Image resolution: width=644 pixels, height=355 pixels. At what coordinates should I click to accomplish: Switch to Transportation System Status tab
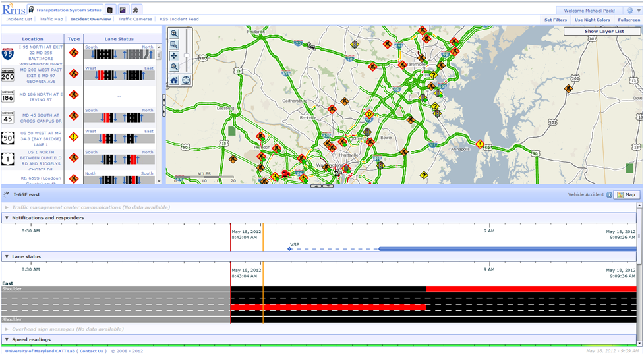coord(65,10)
